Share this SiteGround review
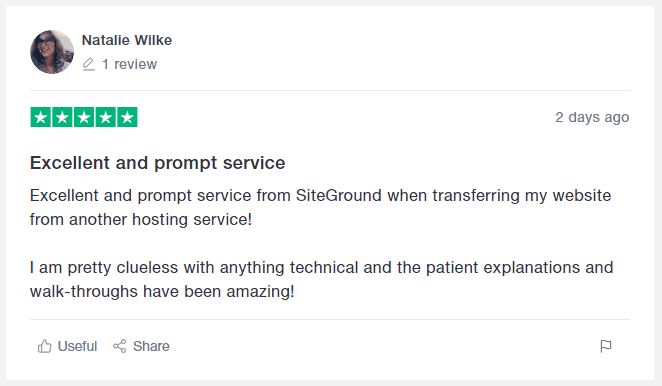662x386 pixels. click(141, 346)
